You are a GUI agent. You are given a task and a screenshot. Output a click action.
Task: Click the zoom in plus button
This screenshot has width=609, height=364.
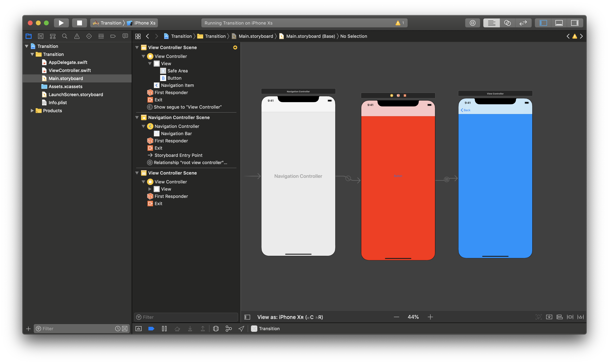[430, 317]
